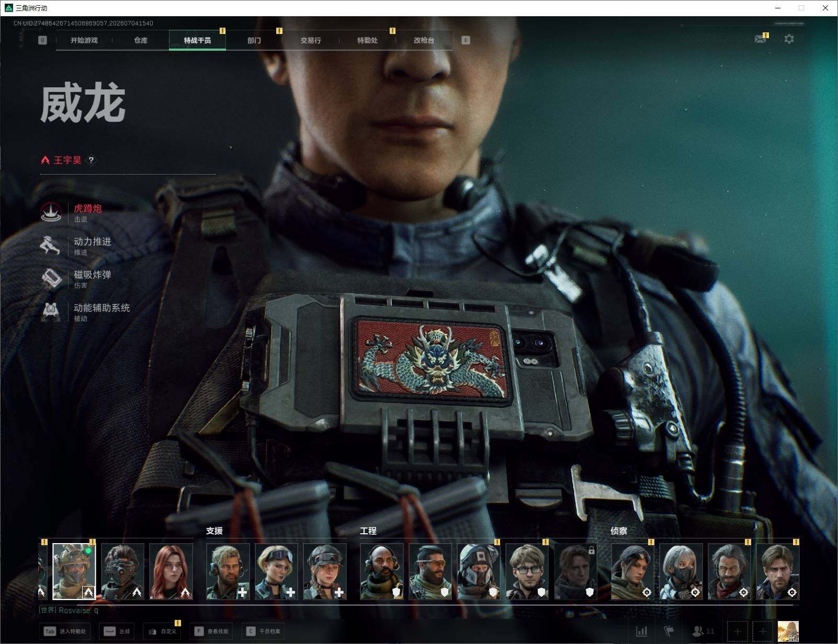Select the 虎蹲炮 skill icon
Screen dimensions: 838x644
pyautogui.click(x=51, y=213)
